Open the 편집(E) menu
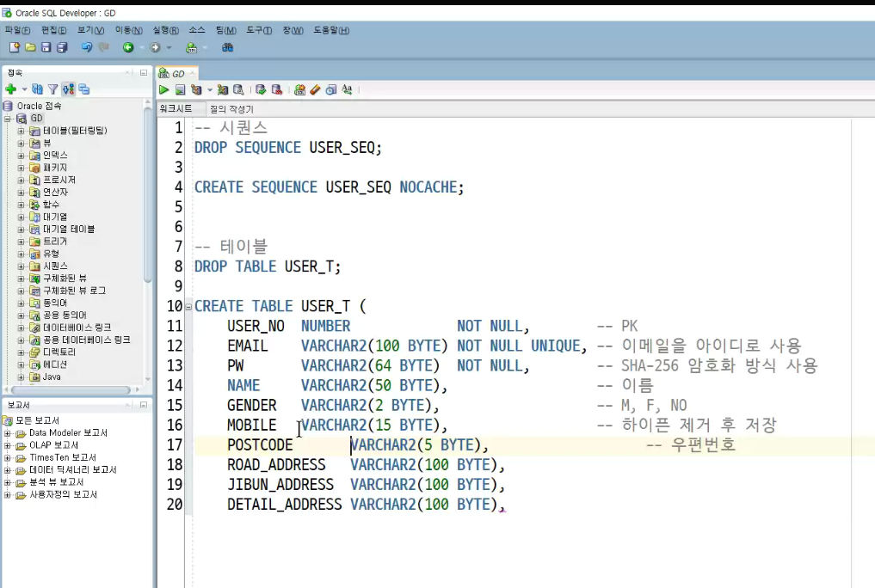Screen dimensions: 875x588 click(x=53, y=30)
